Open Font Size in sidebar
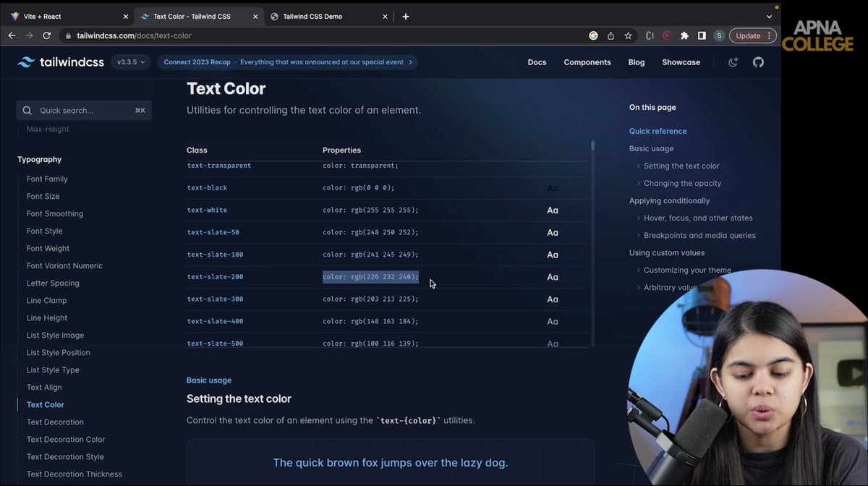 (43, 196)
